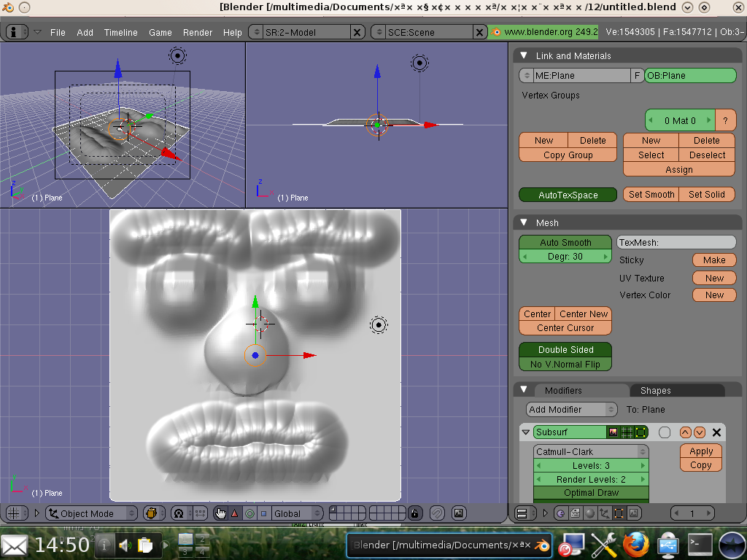Open the Add Modifier dropdown
The height and width of the screenshot is (560, 747).
(571, 410)
